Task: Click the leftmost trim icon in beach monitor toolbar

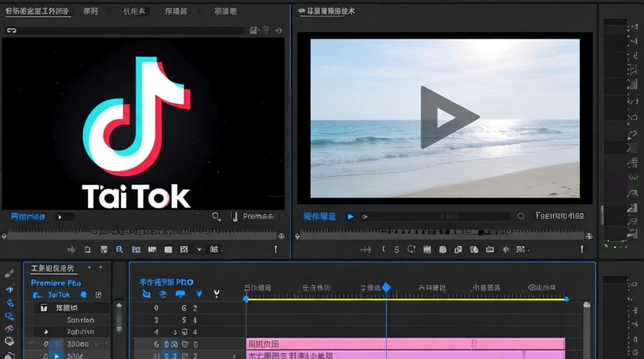Action: (x=366, y=249)
